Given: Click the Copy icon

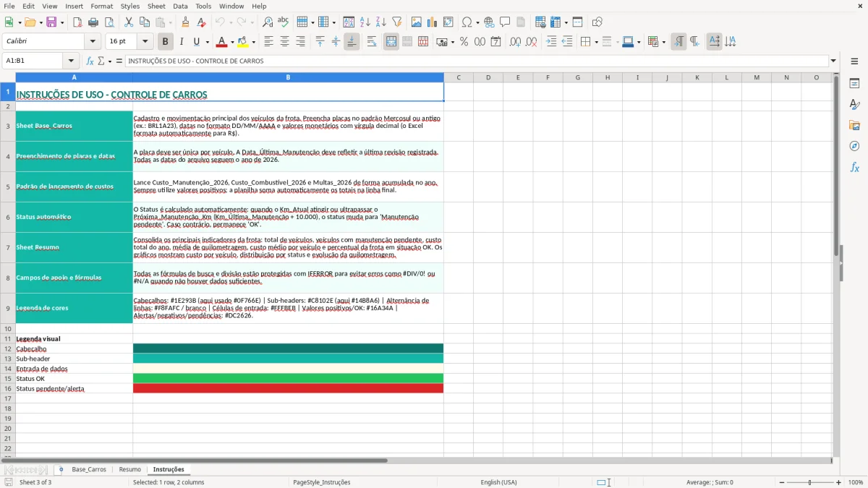Looking at the screenshot, I should 144,22.
